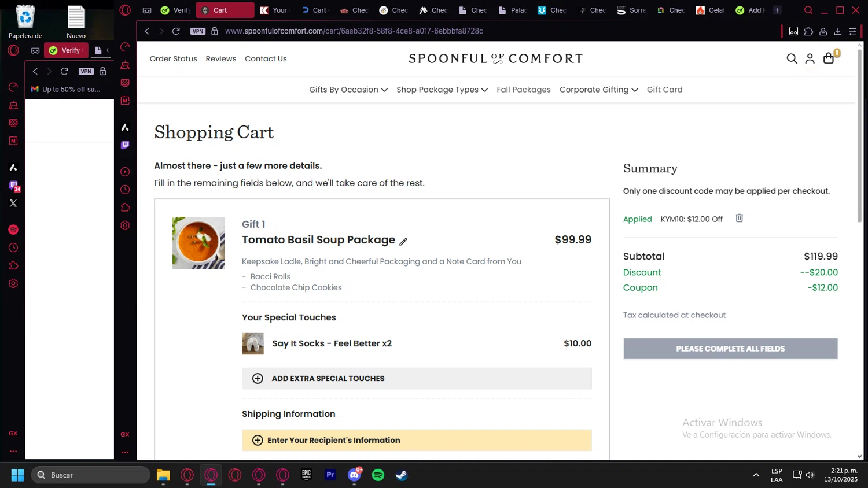
Task: Remove the KYM10 coupon via trash icon
Action: pyautogui.click(x=739, y=218)
